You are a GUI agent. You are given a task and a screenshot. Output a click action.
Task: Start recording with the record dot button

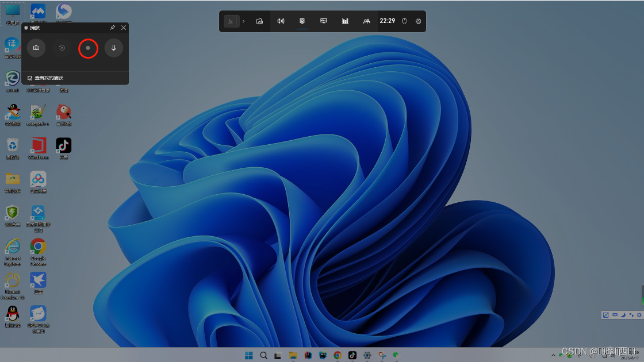[x=88, y=48]
